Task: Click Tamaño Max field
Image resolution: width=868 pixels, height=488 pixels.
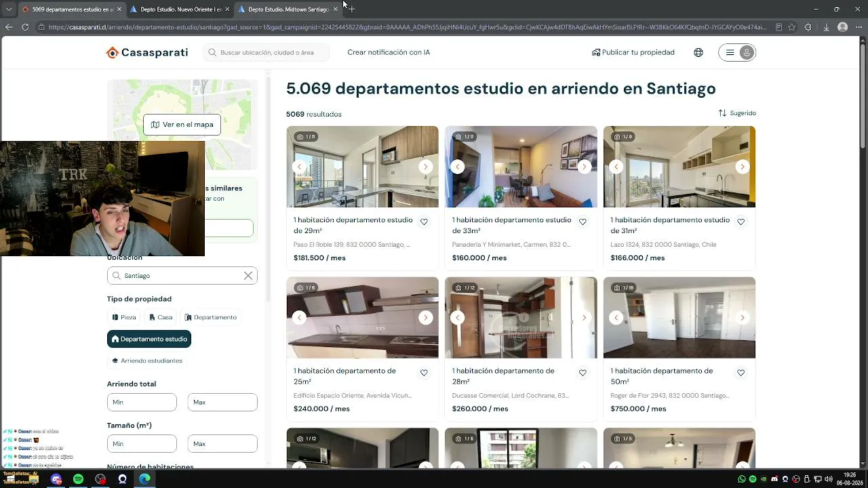Action: click(222, 444)
